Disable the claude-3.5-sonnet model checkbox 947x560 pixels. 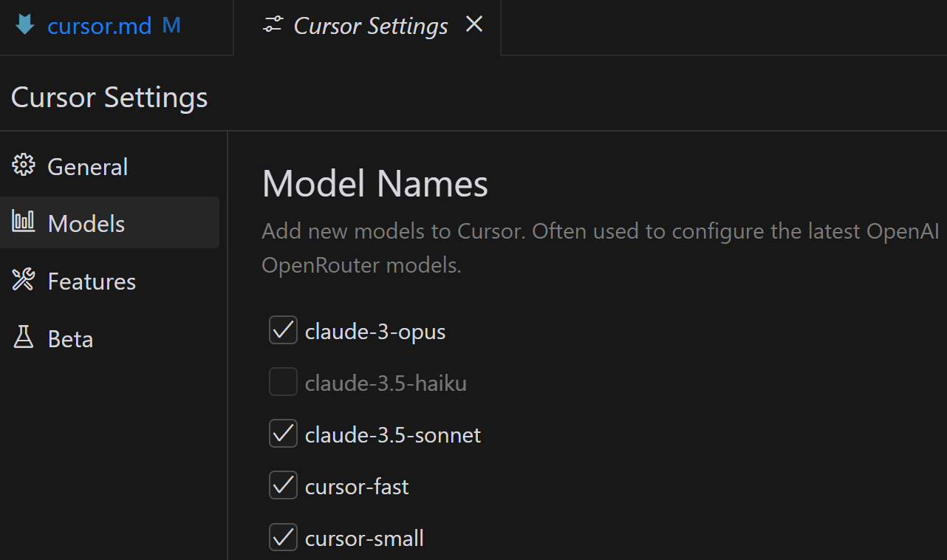pyautogui.click(x=283, y=434)
